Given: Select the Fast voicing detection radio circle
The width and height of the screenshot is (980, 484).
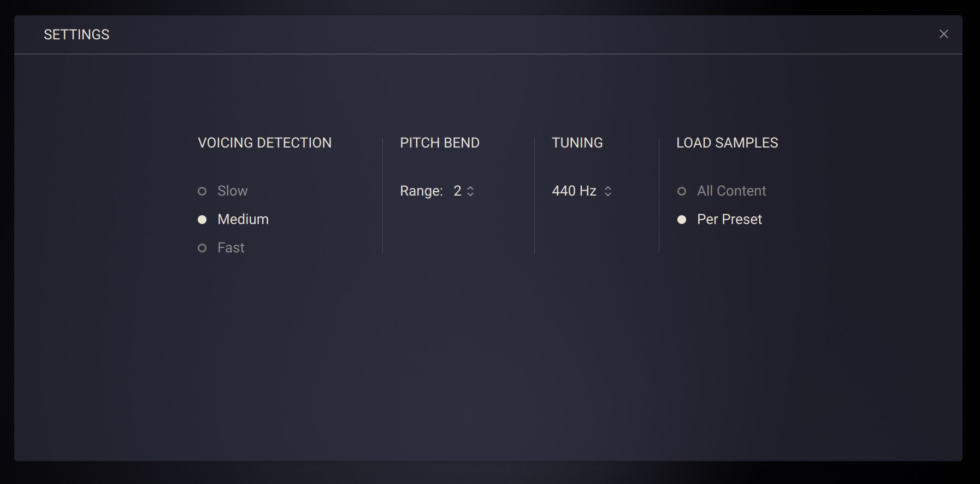Looking at the screenshot, I should 202,248.
